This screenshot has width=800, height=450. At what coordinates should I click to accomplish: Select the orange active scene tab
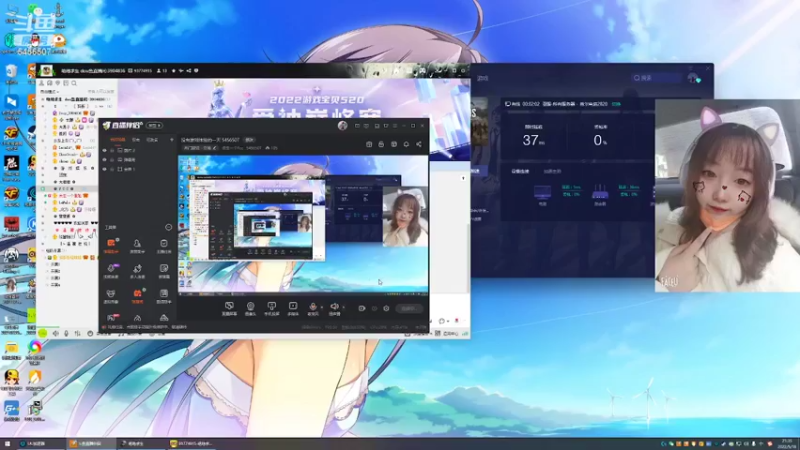(118, 139)
